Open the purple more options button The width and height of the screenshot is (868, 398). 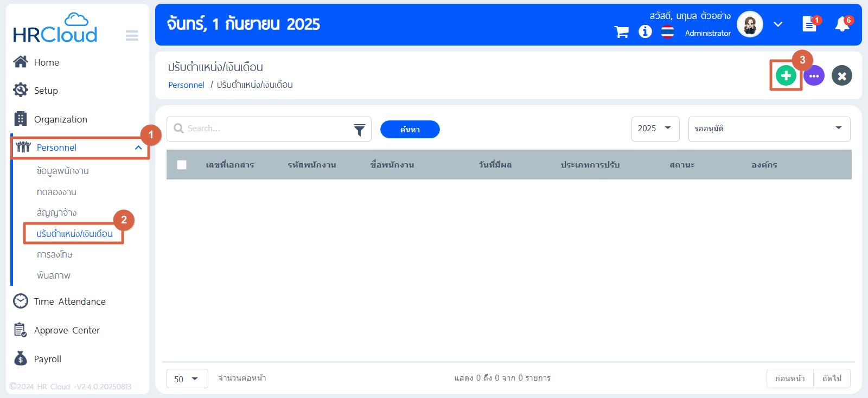pos(814,76)
